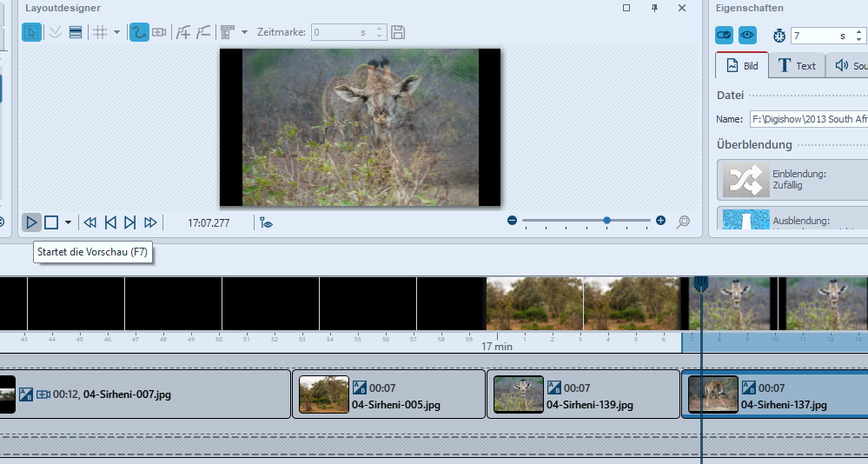
Task: Click the zoom-in plus icon
Action: point(661,221)
